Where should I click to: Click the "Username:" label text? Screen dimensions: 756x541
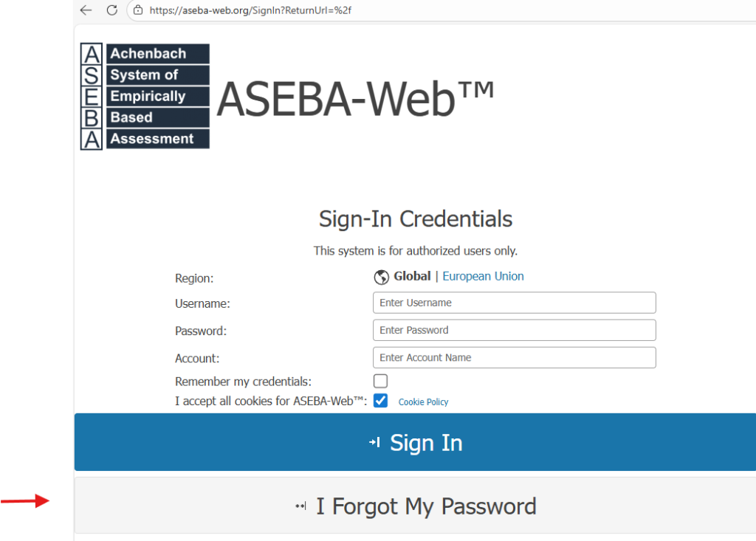202,303
